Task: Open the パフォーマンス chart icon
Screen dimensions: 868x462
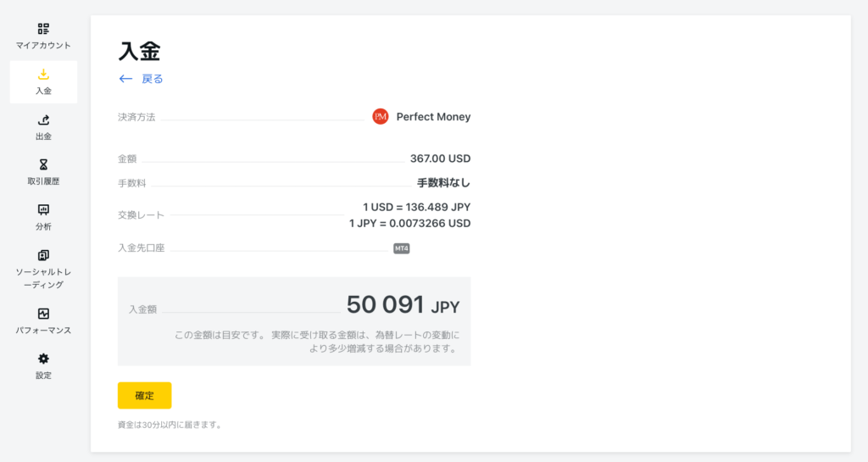Action: pos(43,314)
